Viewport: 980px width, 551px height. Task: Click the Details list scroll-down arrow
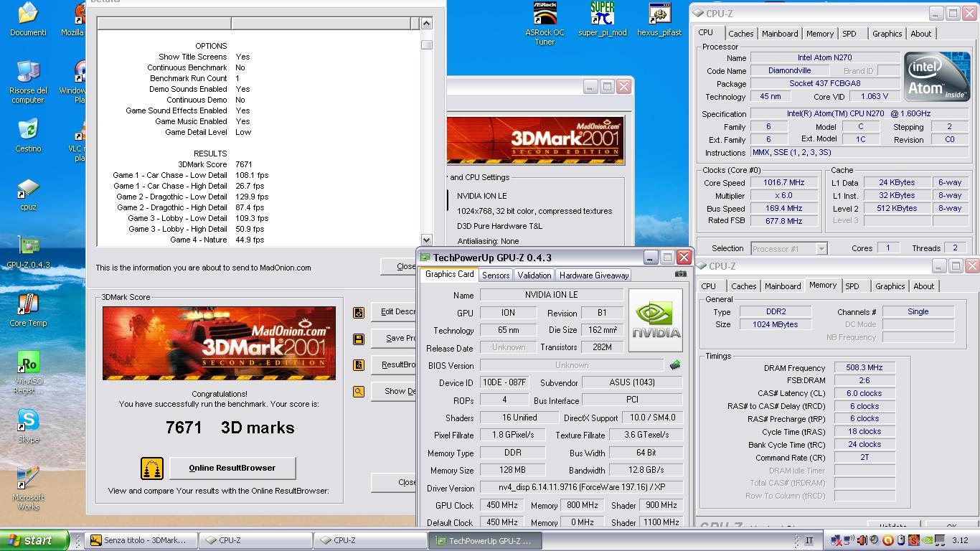coord(426,240)
